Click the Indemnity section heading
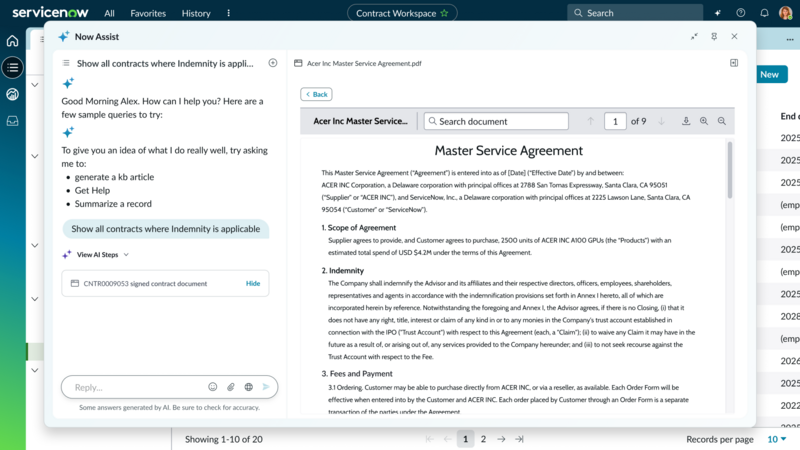Screen dimensions: 800x450 (343, 270)
